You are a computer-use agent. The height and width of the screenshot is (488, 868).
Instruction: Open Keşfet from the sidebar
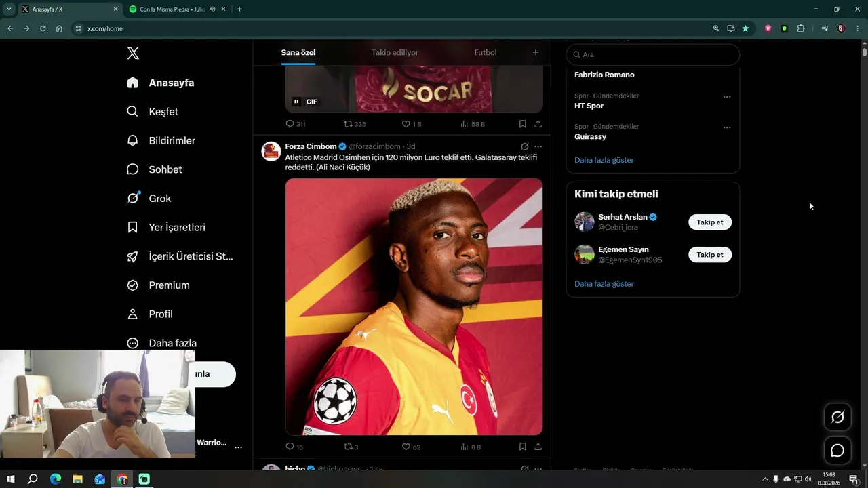click(153, 112)
